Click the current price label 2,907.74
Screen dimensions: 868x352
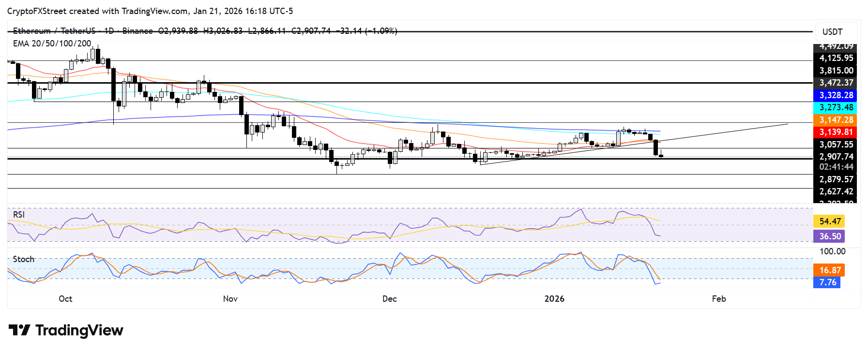[x=836, y=157]
